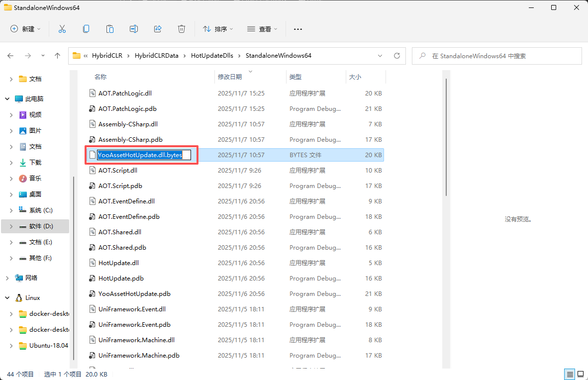Open address bar history dropdown
The image size is (588, 380).
(x=380, y=56)
